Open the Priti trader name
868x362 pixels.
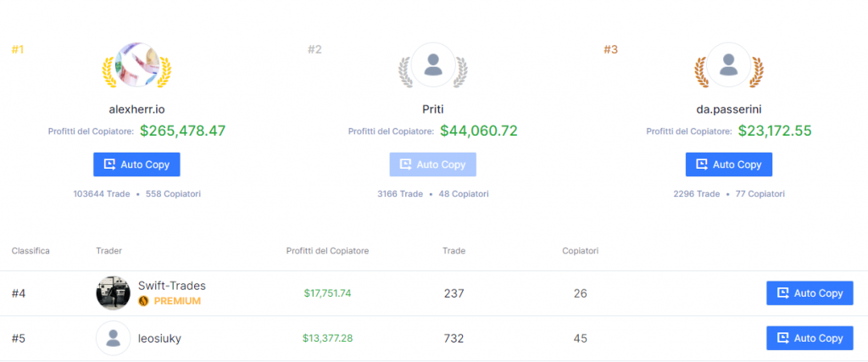pyautogui.click(x=433, y=109)
